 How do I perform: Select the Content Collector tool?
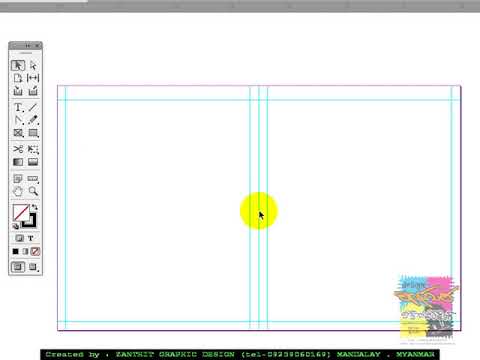(x=18, y=91)
